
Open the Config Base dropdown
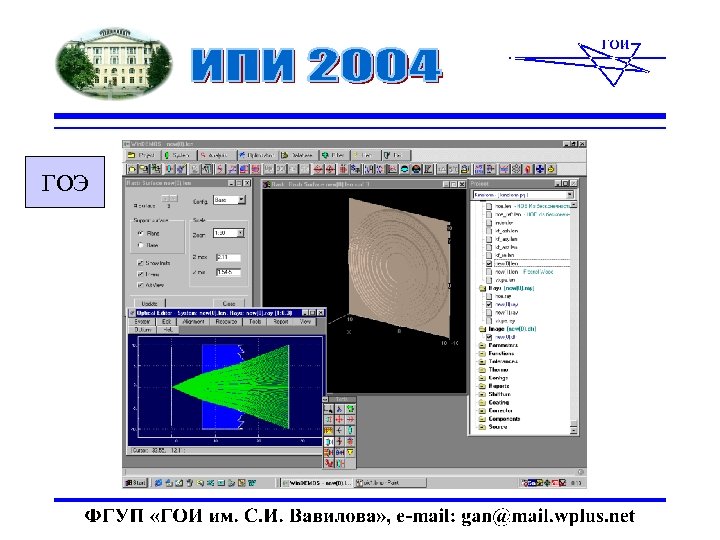click(x=242, y=200)
